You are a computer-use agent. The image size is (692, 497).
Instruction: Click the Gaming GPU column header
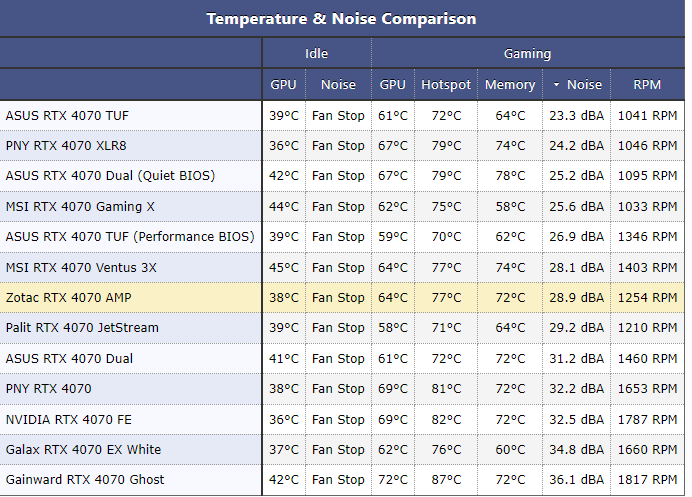point(393,85)
